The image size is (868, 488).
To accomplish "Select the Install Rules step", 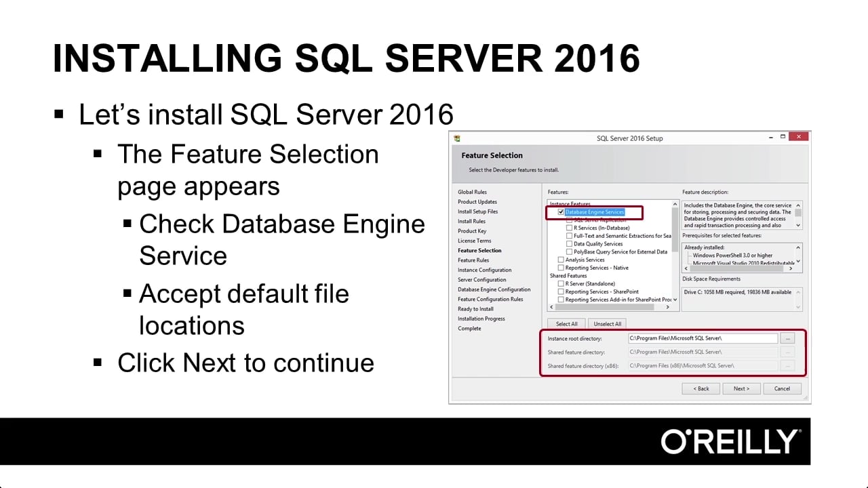I will point(471,221).
